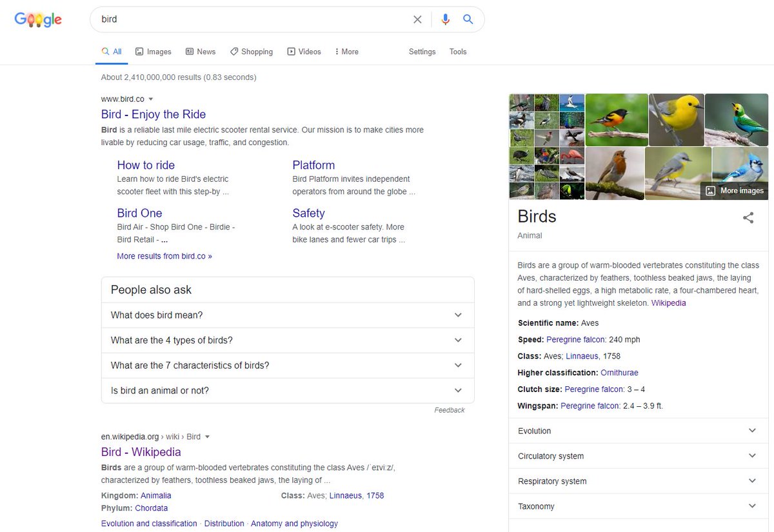The image size is (774, 532).
Task: Open the grey and yellow bird image
Action: (678, 173)
